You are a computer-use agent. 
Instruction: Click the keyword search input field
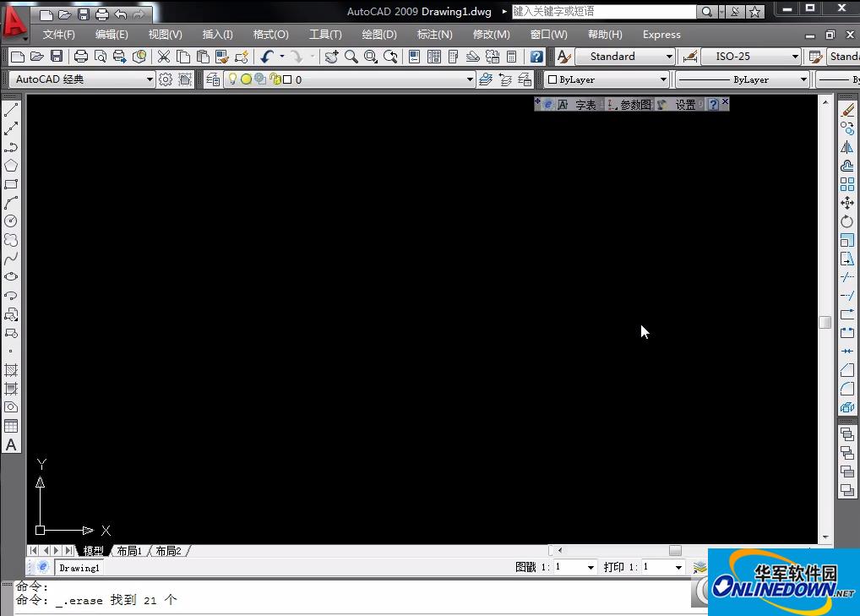pyautogui.click(x=604, y=12)
